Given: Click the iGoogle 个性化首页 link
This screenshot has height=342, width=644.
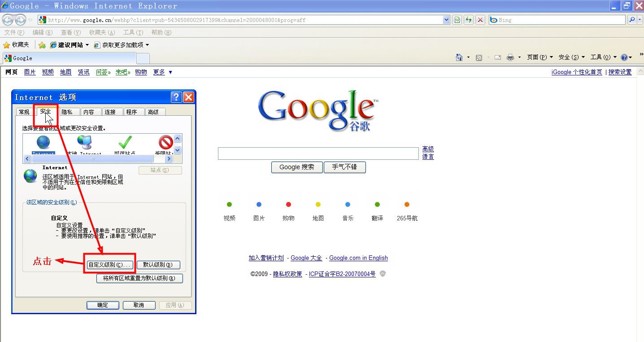Looking at the screenshot, I should (577, 72).
